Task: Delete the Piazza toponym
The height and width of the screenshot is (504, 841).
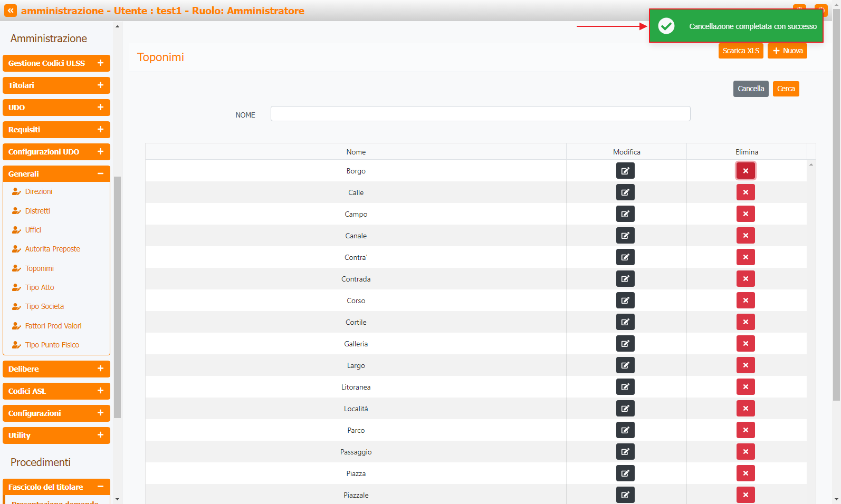Action: 746,473
